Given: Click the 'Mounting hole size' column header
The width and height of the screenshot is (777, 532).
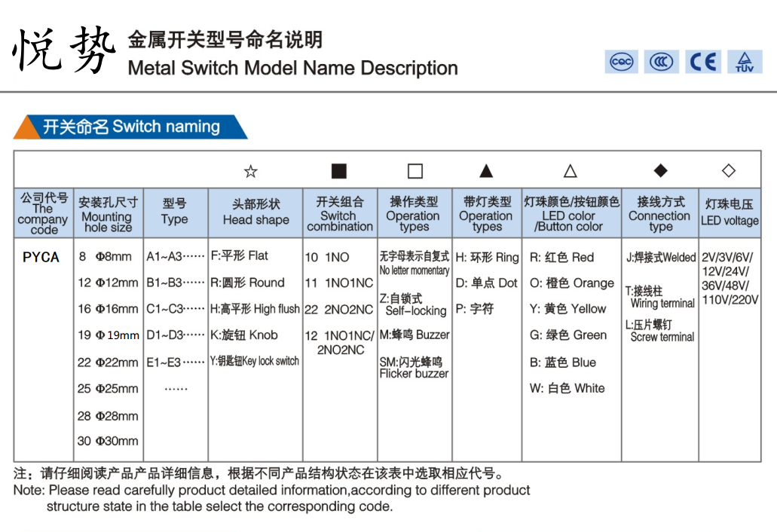Looking at the screenshot, I should point(108,213).
